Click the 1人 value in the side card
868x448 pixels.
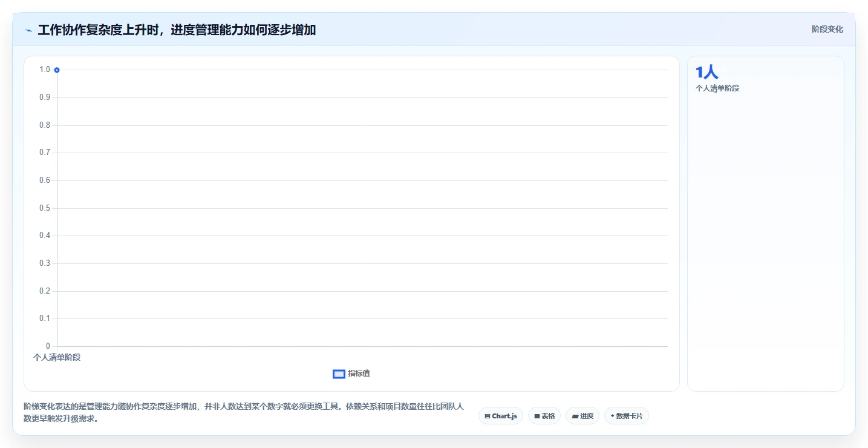point(706,73)
